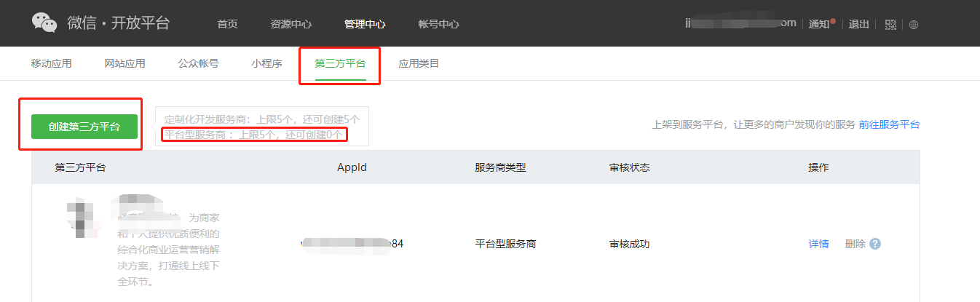Click 删除 for the listed platform

(x=855, y=244)
